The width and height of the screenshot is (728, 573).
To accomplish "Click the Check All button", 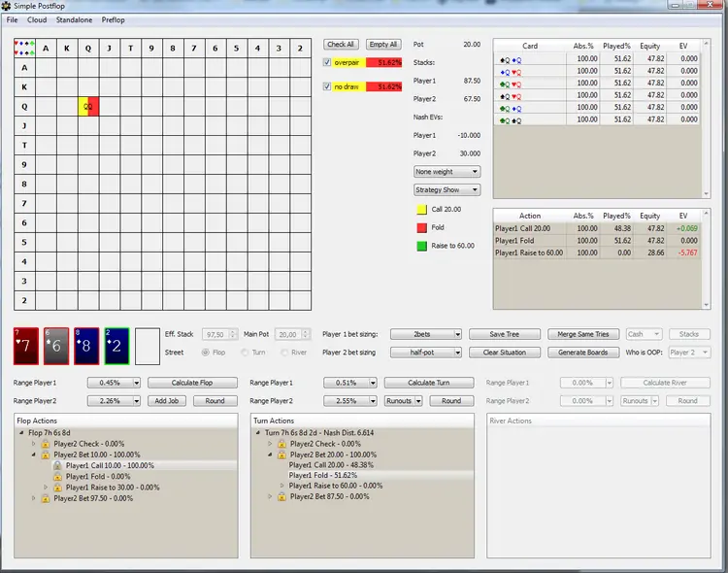I will [341, 44].
